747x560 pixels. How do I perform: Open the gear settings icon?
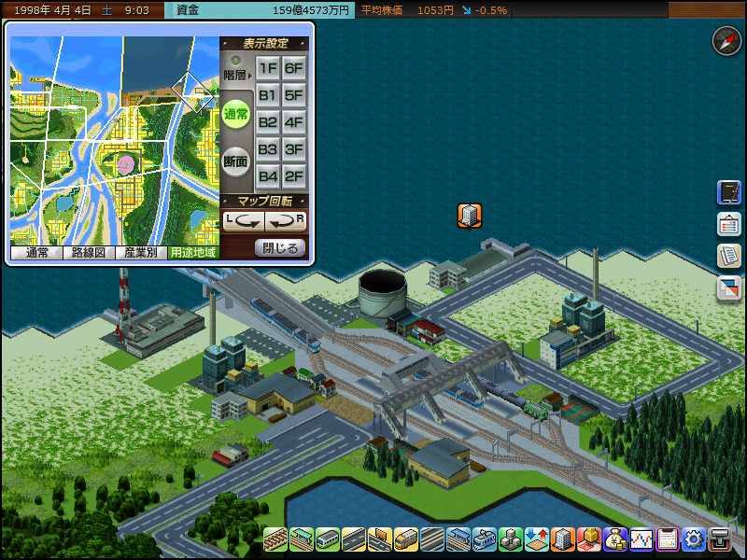coord(693,539)
